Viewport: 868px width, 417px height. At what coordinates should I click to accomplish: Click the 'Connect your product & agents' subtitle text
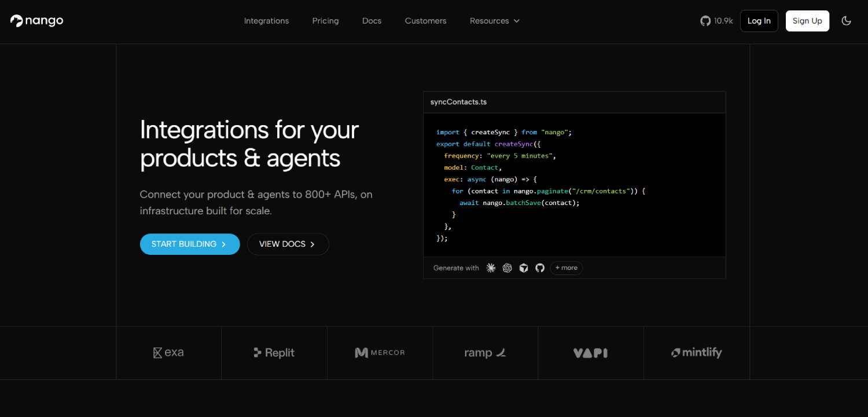pyautogui.click(x=256, y=203)
